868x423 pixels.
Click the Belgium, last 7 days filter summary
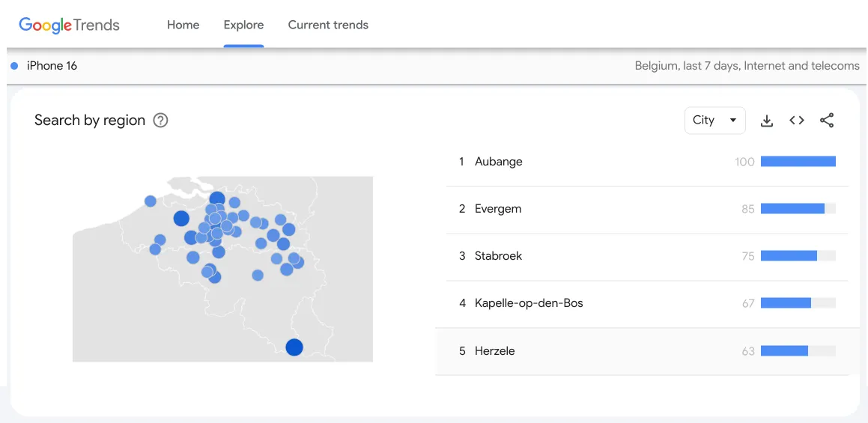(x=747, y=66)
